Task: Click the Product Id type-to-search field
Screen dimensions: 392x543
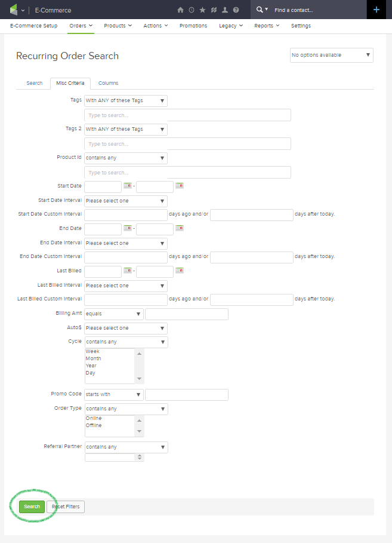Action: (187, 173)
